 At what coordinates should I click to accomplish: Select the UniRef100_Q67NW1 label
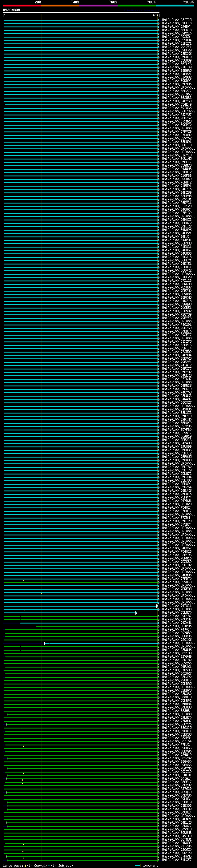pos(177,840)
